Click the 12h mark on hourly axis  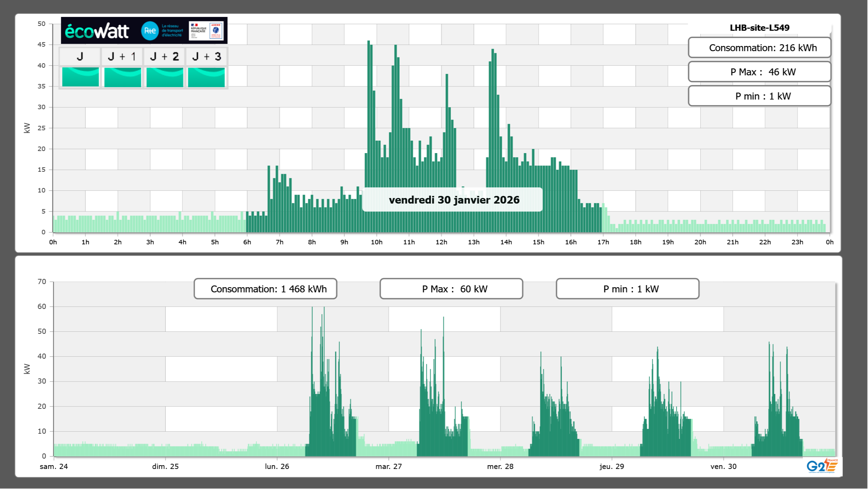click(x=441, y=242)
